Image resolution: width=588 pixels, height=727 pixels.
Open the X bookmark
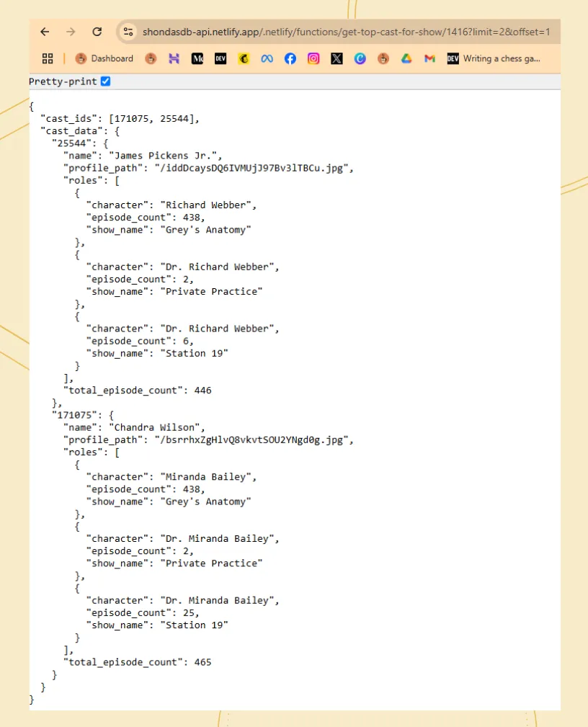pos(336,59)
